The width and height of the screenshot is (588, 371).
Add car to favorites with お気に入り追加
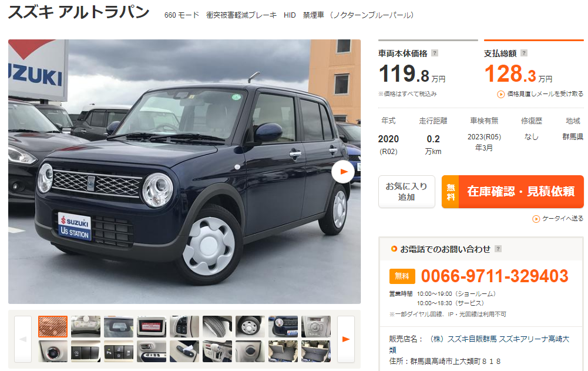pos(406,192)
